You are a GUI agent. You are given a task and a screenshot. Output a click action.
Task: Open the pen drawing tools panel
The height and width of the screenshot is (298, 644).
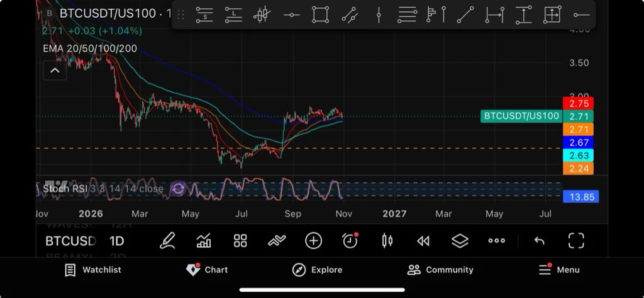pyautogui.click(x=167, y=241)
